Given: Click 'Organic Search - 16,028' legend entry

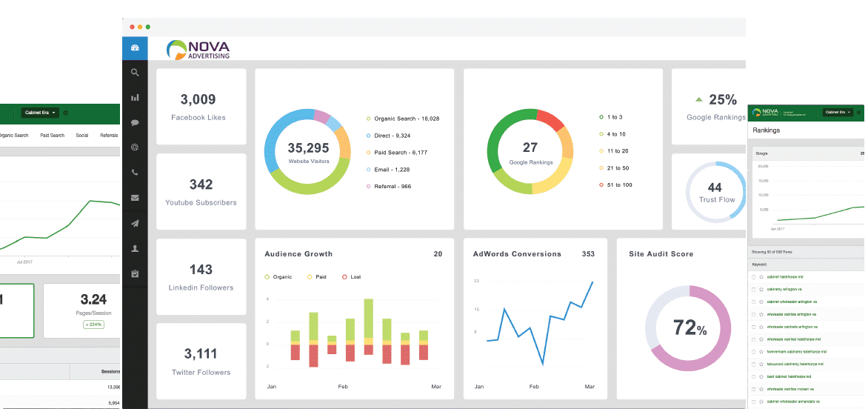Looking at the screenshot, I should (x=402, y=119).
